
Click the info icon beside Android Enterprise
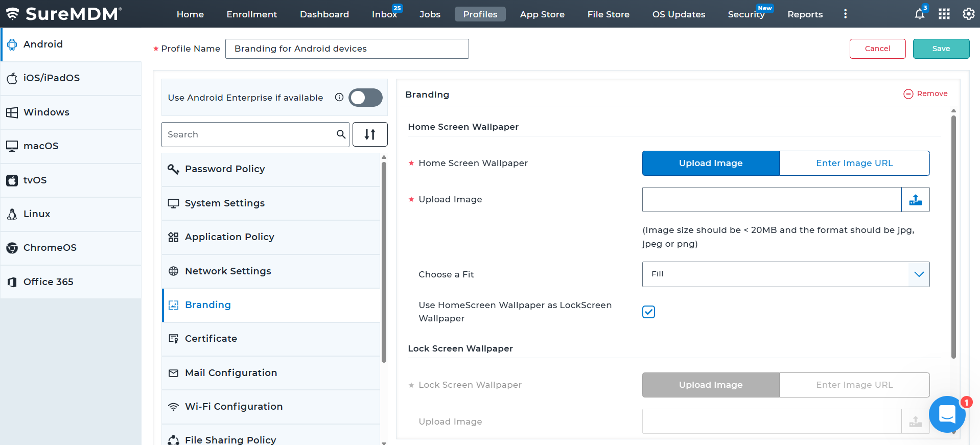pos(339,97)
